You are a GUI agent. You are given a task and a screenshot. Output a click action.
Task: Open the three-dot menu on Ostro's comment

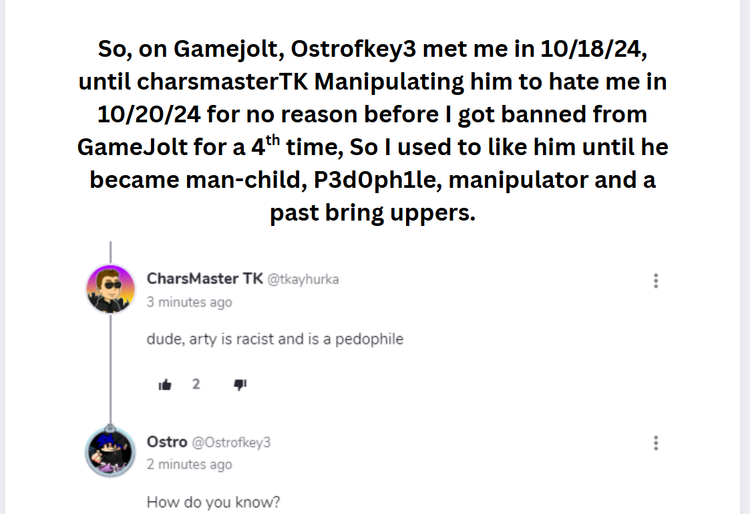point(656,443)
